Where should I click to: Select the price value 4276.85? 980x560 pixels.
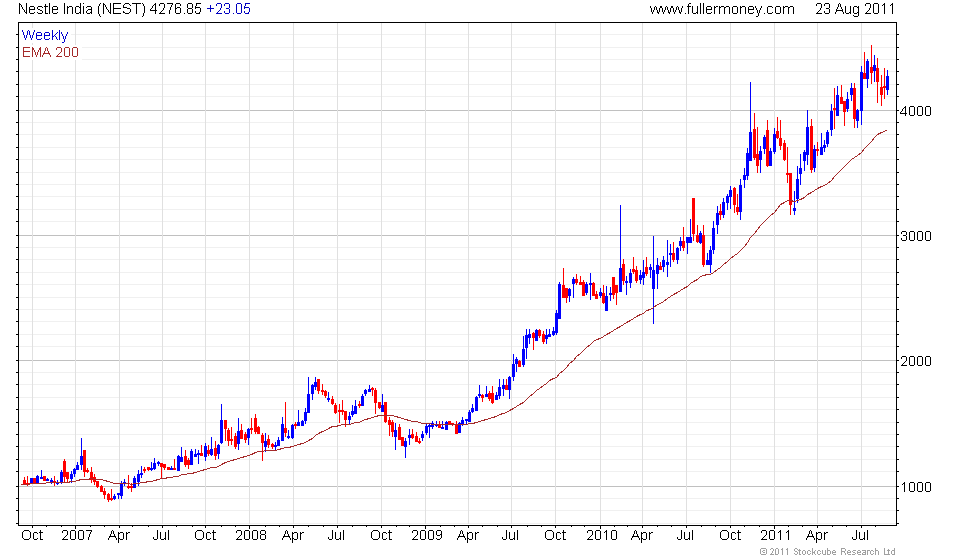(176, 9)
